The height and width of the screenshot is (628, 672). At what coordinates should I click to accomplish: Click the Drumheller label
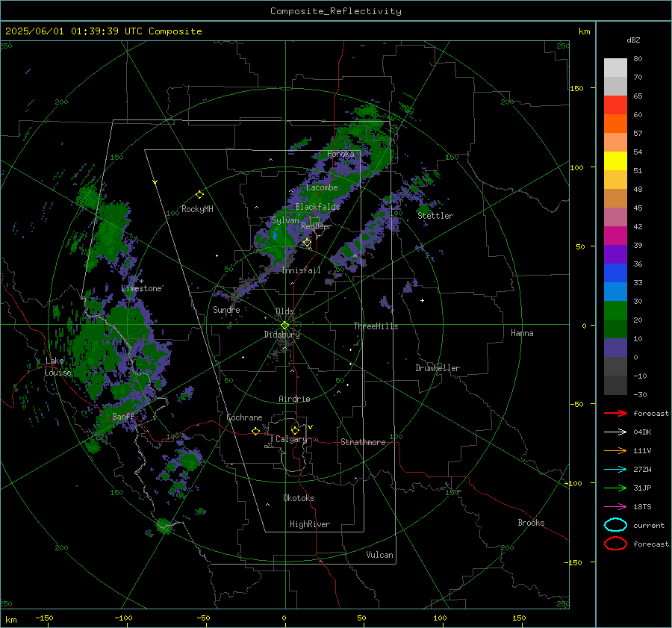(x=438, y=368)
